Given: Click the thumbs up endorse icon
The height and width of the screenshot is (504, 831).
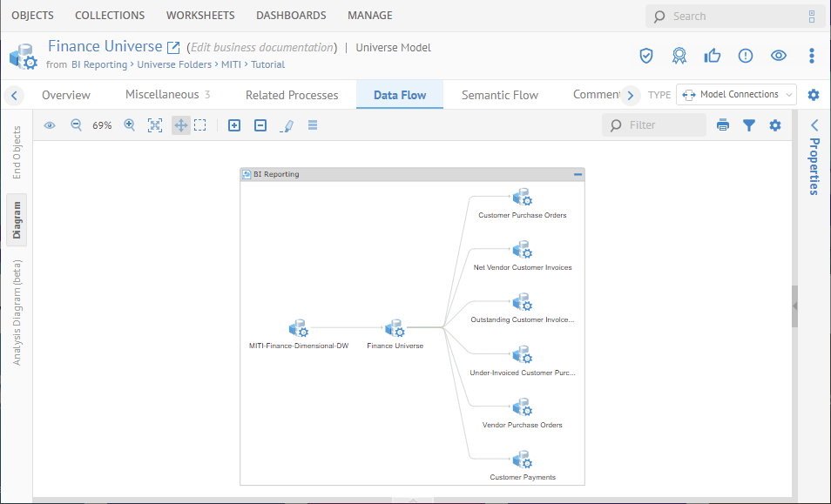Looking at the screenshot, I should tap(713, 56).
